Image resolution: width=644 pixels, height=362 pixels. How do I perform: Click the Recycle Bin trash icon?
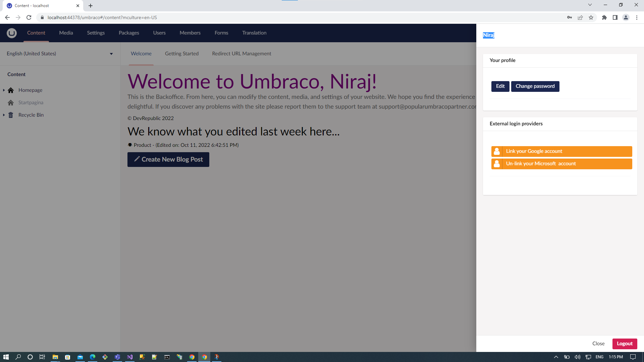[11, 115]
